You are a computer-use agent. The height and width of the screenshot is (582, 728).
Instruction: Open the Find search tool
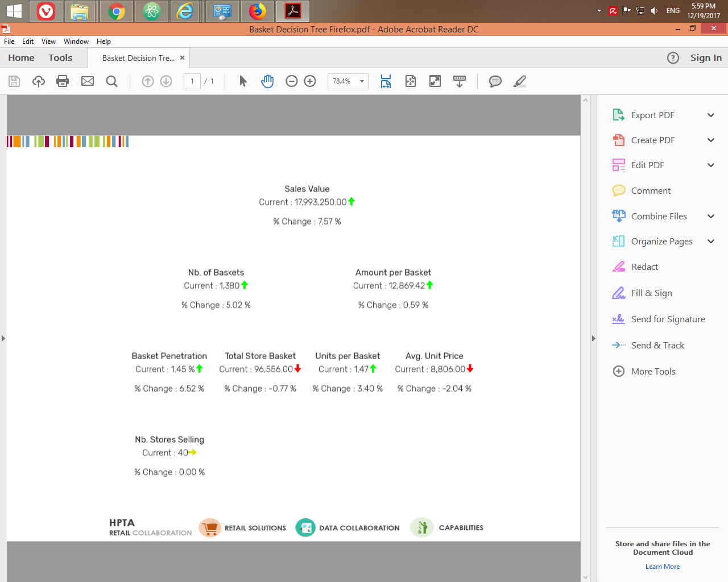[x=111, y=81]
